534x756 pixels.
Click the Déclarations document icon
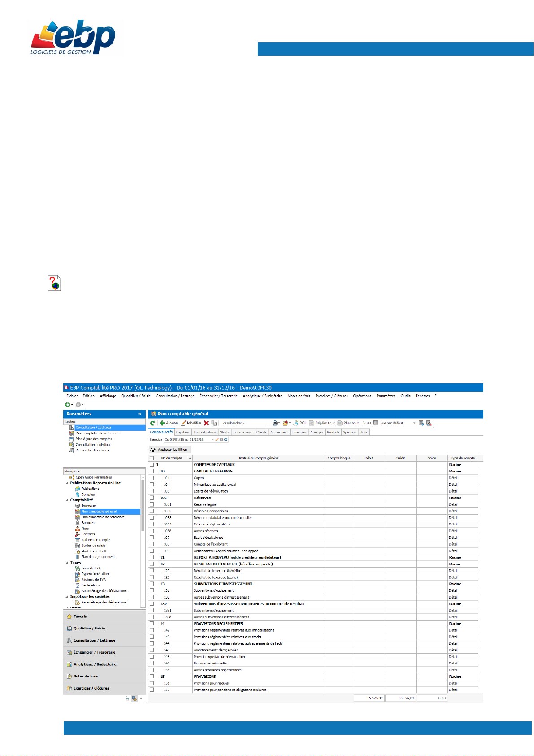click(x=78, y=585)
